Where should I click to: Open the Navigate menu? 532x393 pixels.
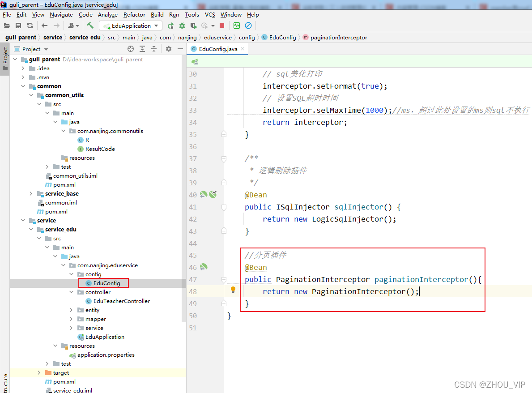(x=61, y=15)
